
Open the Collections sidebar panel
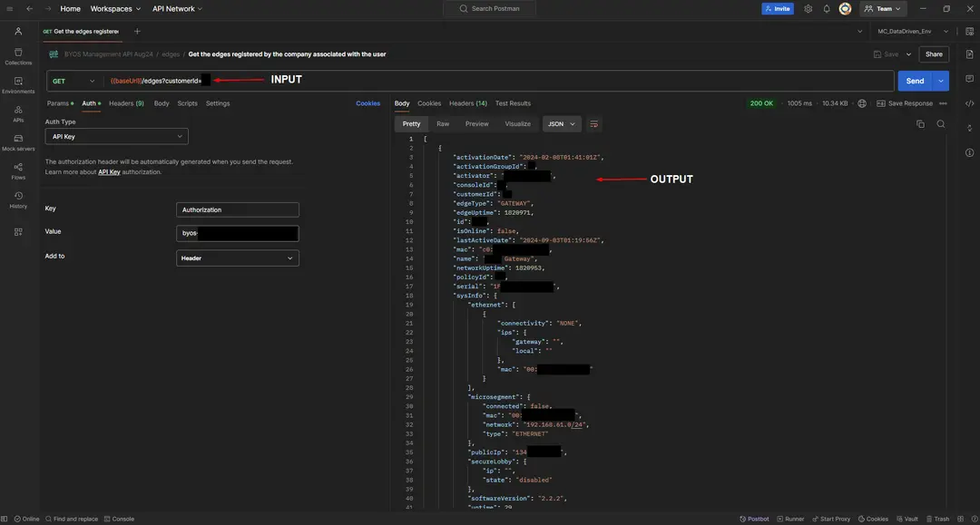pos(18,56)
